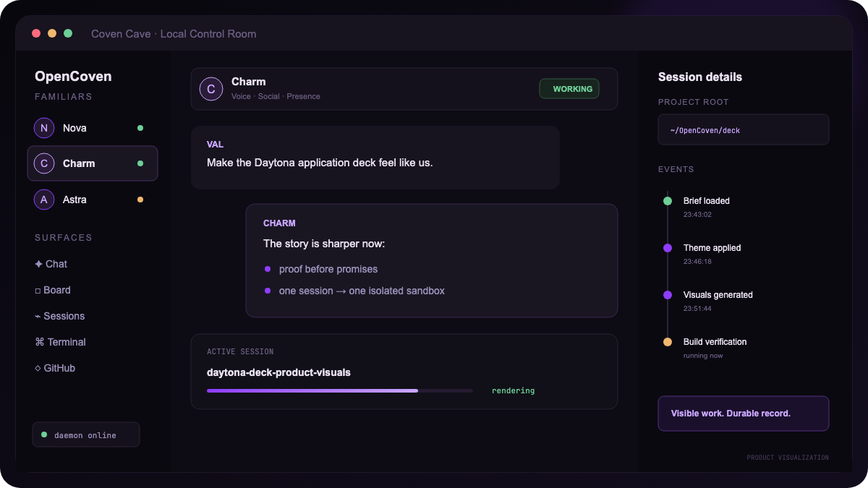Select the Build verification event marker
The height and width of the screenshot is (488, 868).
(668, 342)
